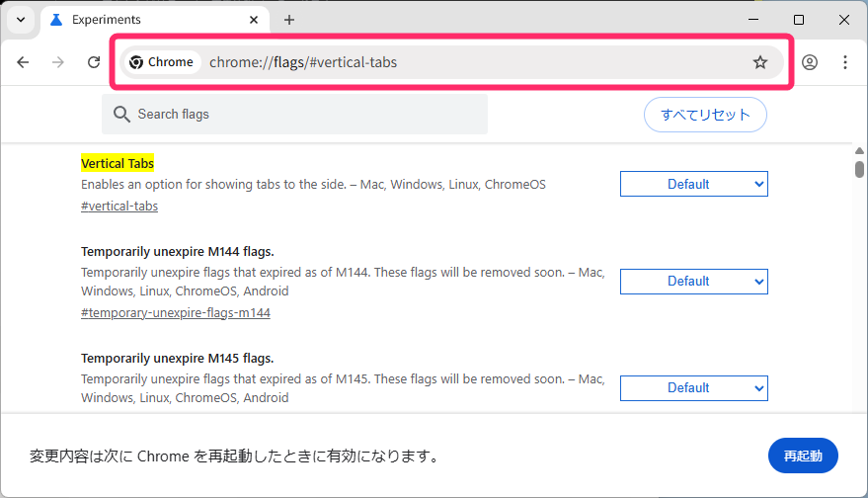868x498 pixels.
Task: Click the Vertical Tabs heading
Action: pyautogui.click(x=118, y=163)
